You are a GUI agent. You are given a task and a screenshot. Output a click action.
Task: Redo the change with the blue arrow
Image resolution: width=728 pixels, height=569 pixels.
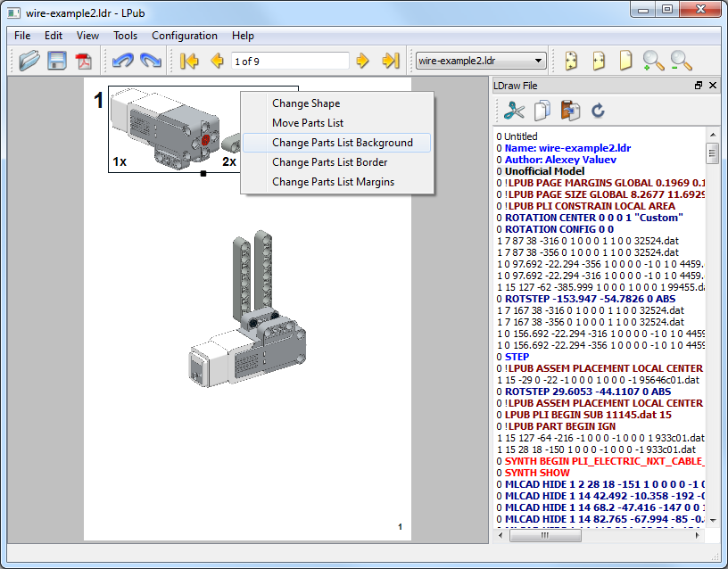[x=151, y=61]
